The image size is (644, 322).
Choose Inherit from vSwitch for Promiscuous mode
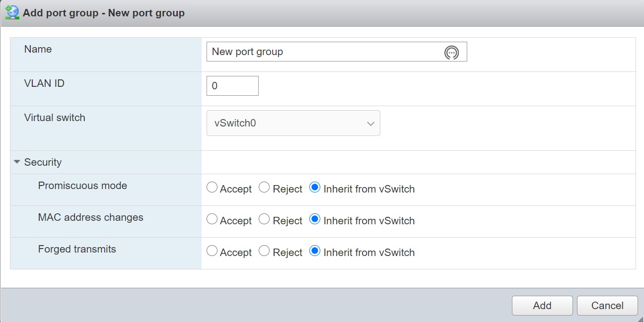coord(314,188)
